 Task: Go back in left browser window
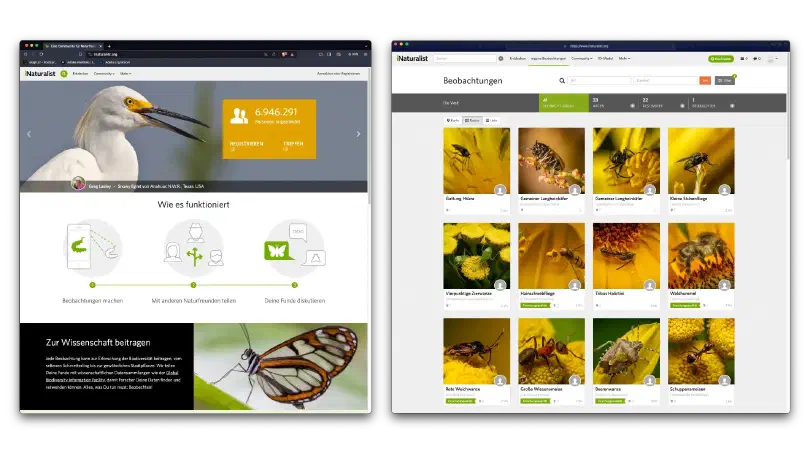pyautogui.click(x=26, y=54)
